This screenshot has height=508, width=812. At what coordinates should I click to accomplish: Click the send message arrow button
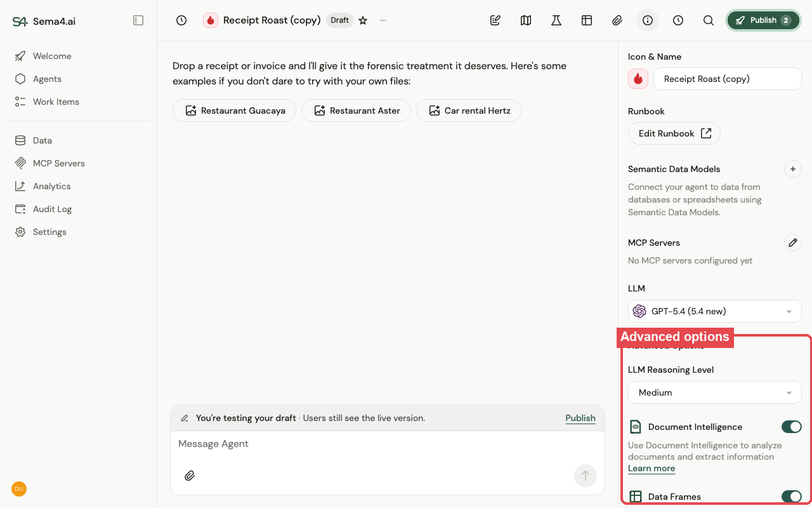pos(586,475)
